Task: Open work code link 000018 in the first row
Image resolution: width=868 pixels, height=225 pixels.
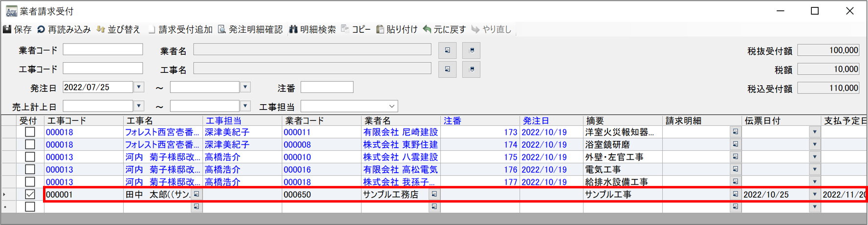Action: [60, 132]
